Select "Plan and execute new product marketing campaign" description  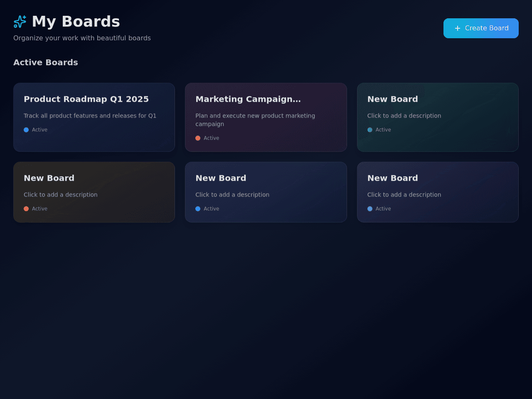pyautogui.click(x=255, y=120)
